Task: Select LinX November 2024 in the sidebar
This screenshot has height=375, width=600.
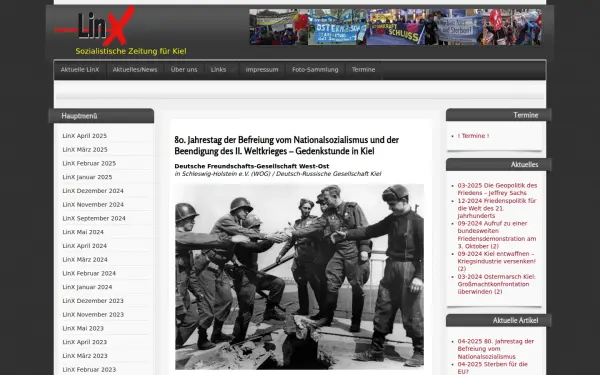Action: tap(93, 205)
